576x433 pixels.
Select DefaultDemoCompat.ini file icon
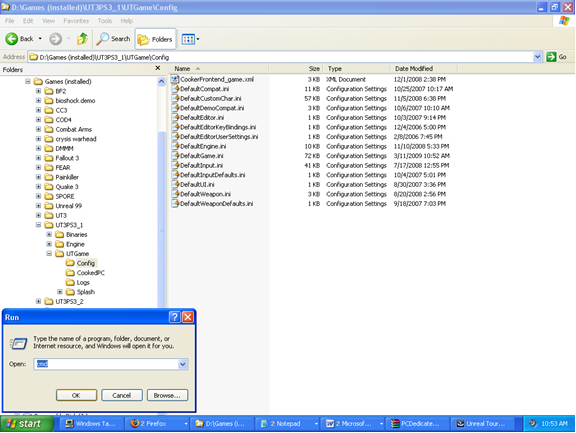coord(175,108)
